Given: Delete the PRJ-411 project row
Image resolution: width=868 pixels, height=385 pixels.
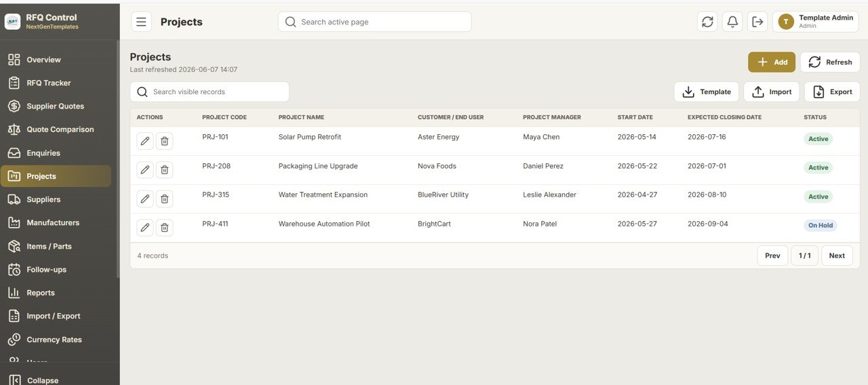Looking at the screenshot, I should (164, 228).
